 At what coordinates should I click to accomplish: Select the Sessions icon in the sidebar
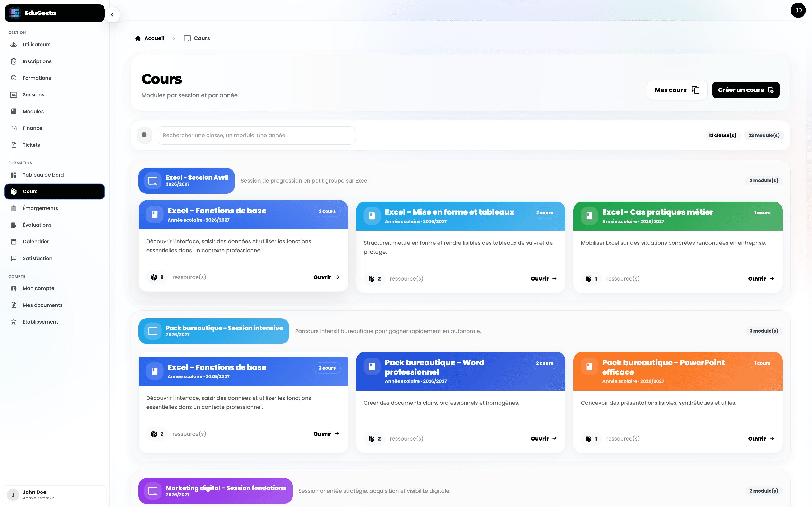click(x=14, y=94)
